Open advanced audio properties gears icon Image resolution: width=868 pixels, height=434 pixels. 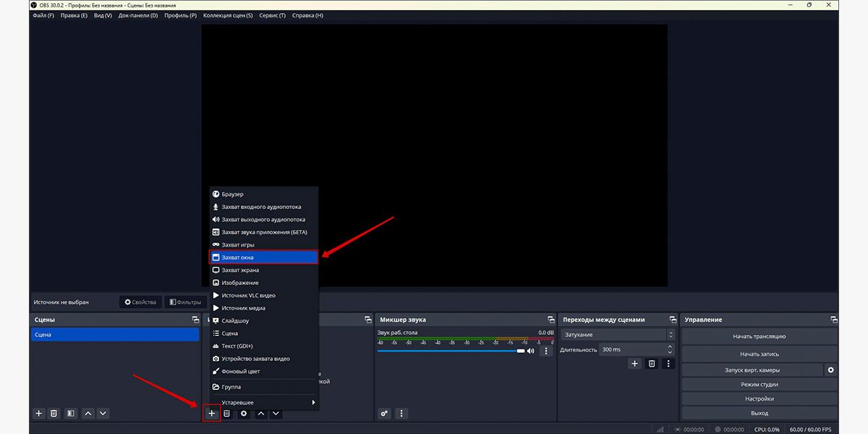click(x=385, y=413)
